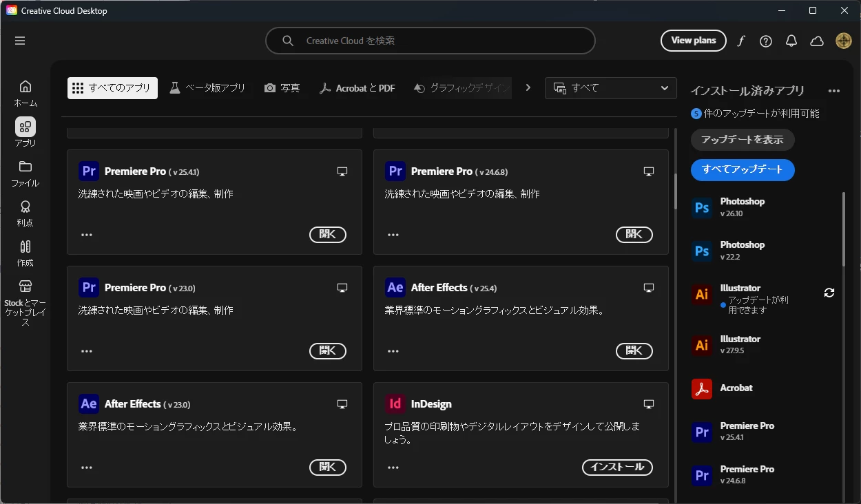Open more options for InDesign card
Screen dimensions: 861x504
point(393,468)
